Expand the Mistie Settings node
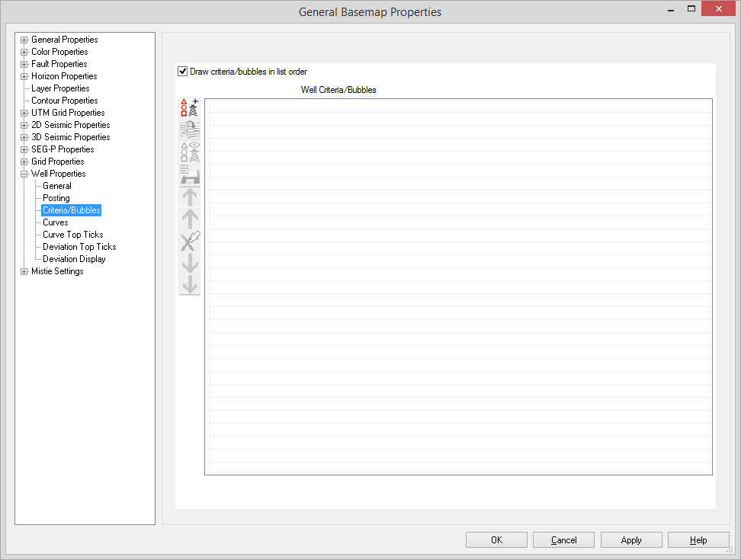741x560 pixels. (24, 271)
